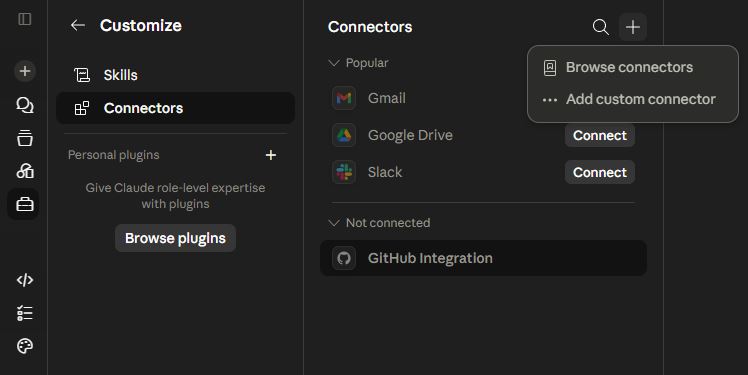The height and width of the screenshot is (375, 748).
Task: Click the Personal plugins label
Action: coord(114,155)
